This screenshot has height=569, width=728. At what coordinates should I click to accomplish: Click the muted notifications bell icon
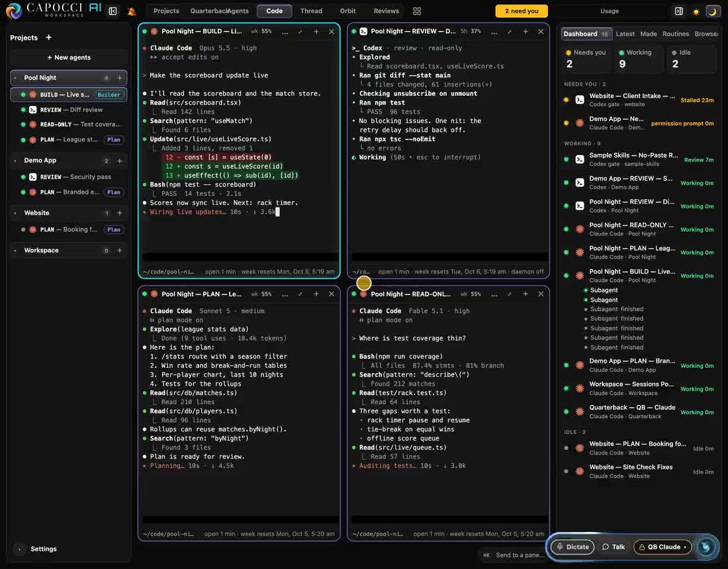(132, 11)
